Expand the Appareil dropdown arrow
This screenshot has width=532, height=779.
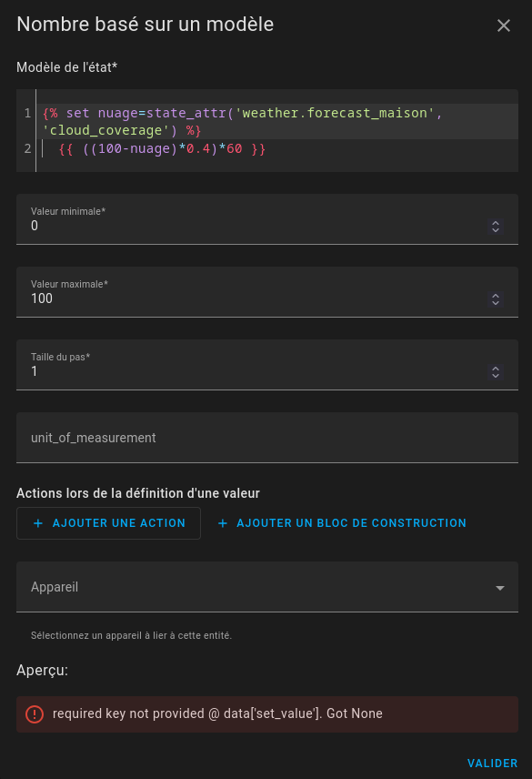500,588
